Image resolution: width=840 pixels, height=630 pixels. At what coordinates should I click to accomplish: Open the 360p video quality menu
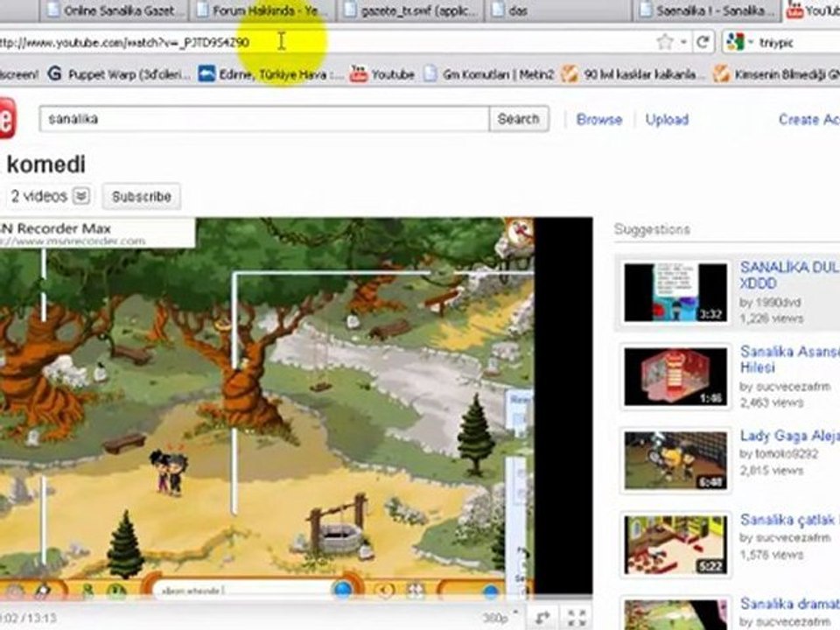[500, 618]
